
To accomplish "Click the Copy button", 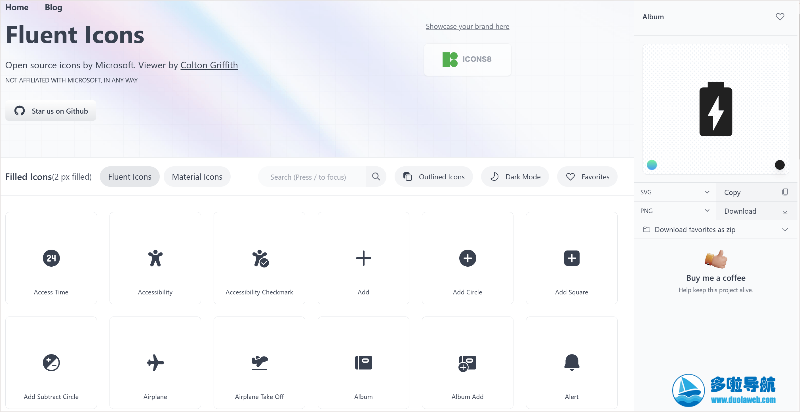I will (x=757, y=192).
